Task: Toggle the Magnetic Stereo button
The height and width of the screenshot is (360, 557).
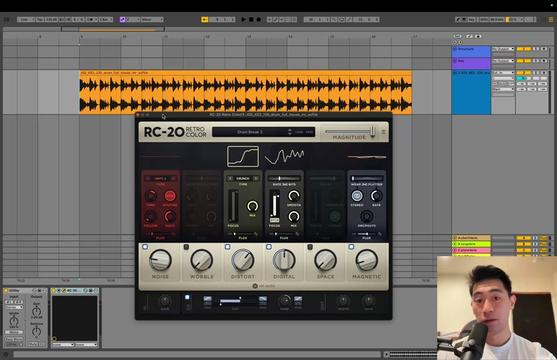Action: 357,195
